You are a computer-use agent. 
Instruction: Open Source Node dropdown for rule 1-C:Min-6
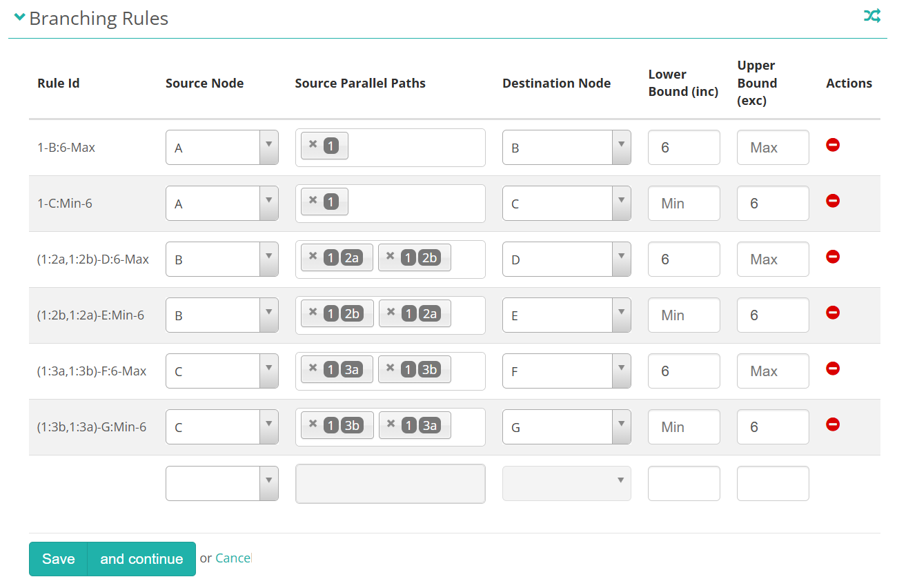(222, 204)
